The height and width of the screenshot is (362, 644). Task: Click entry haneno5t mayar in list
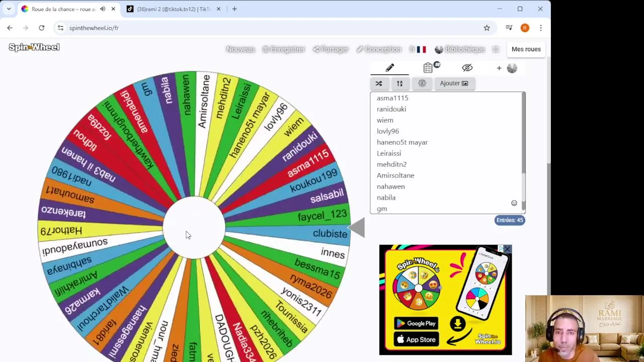[x=402, y=142]
